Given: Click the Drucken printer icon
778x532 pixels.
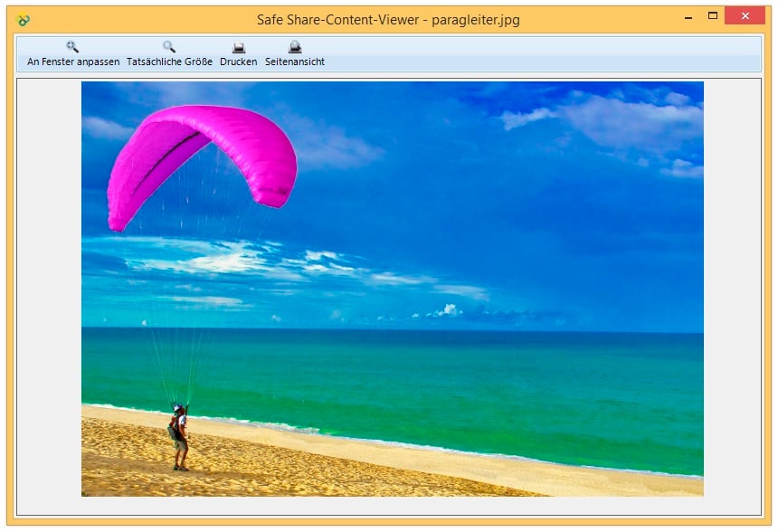Looking at the screenshot, I should tap(239, 48).
